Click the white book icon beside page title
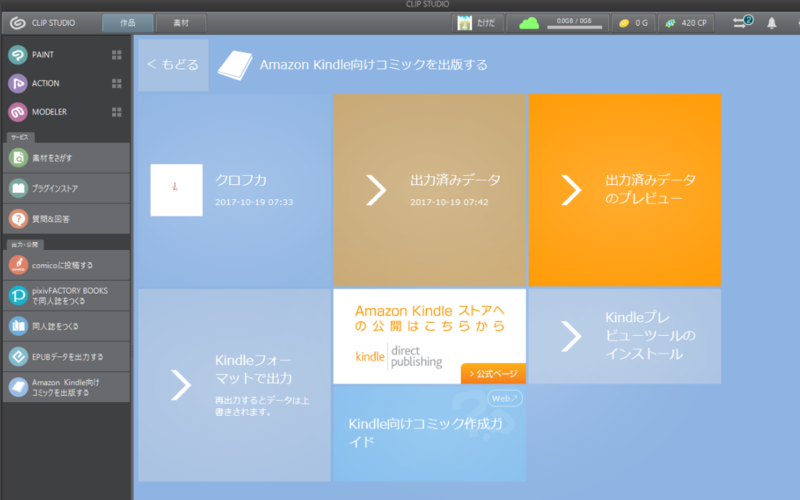The width and height of the screenshot is (800, 500). point(235,65)
